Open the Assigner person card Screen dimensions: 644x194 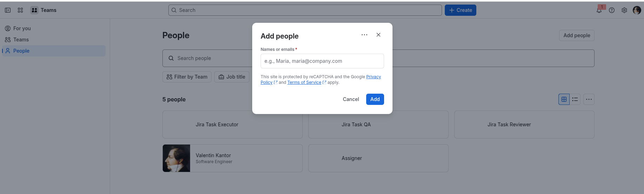click(x=378, y=158)
